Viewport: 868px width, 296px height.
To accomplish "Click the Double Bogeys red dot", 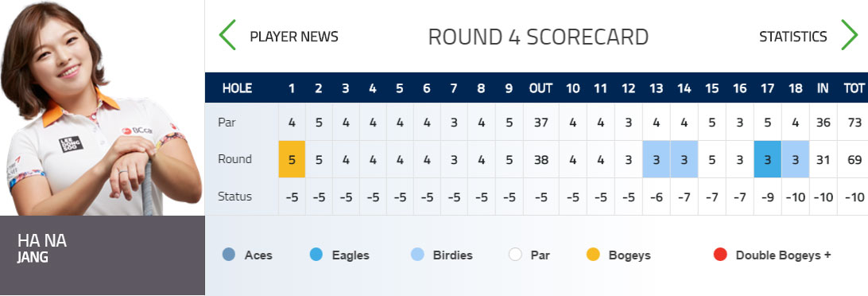I will point(720,255).
